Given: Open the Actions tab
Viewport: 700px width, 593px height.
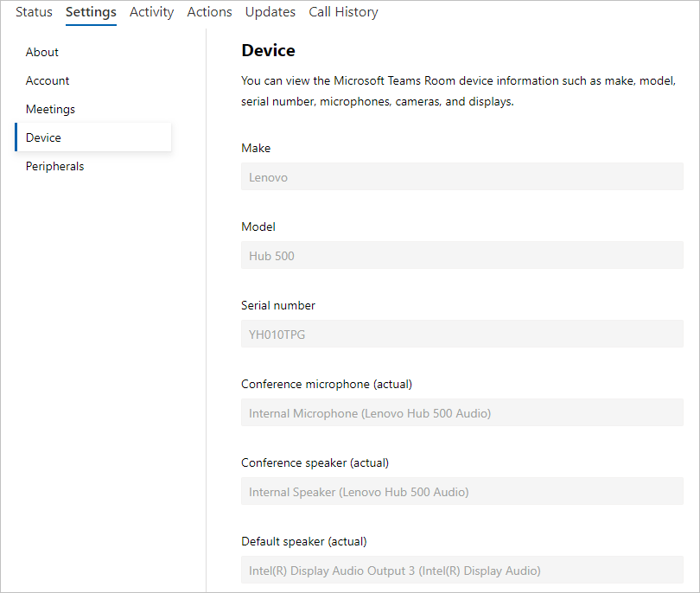Looking at the screenshot, I should pos(209,12).
